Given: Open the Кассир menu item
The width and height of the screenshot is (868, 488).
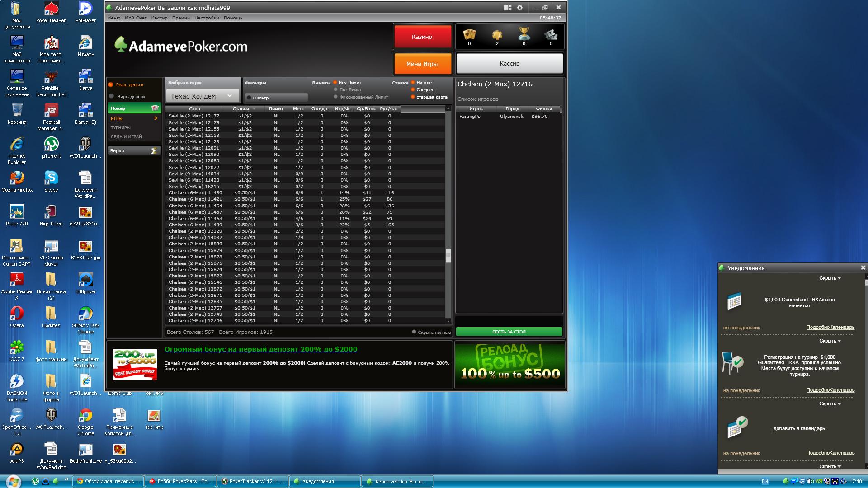Looking at the screenshot, I should (x=160, y=18).
